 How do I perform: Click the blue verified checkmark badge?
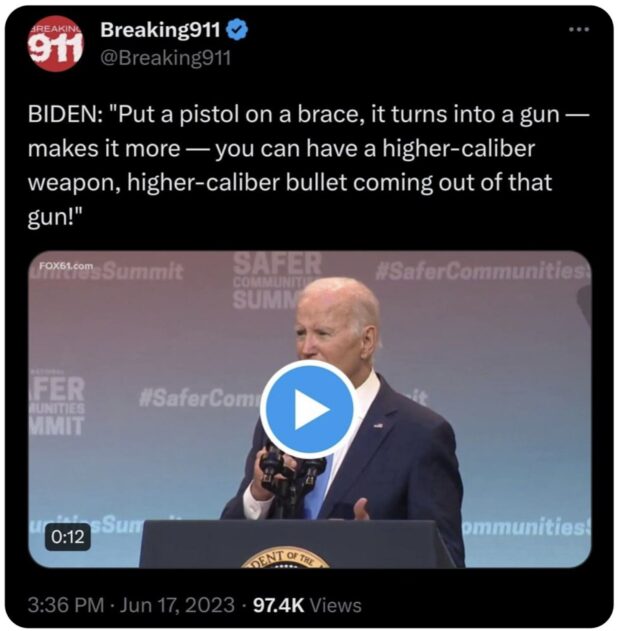click(237, 30)
